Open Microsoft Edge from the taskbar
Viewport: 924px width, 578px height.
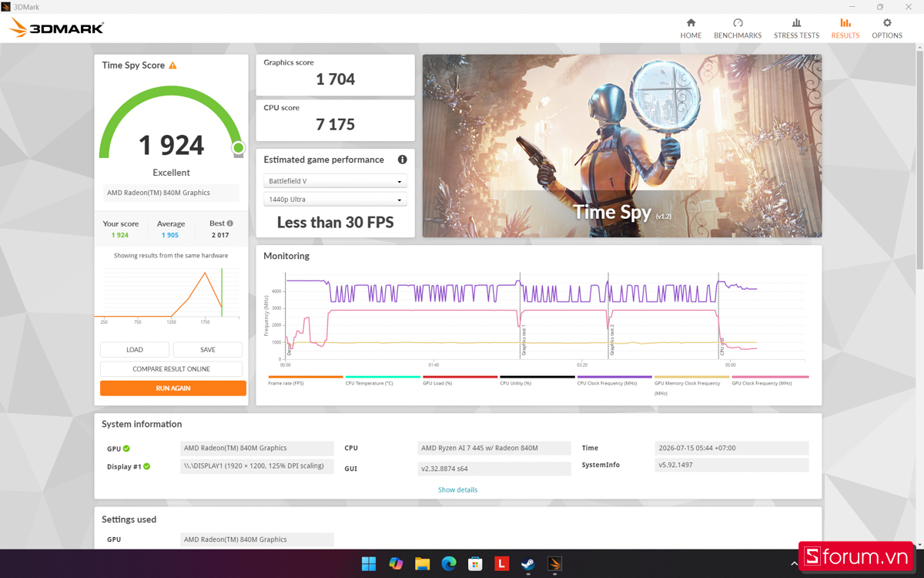point(449,563)
